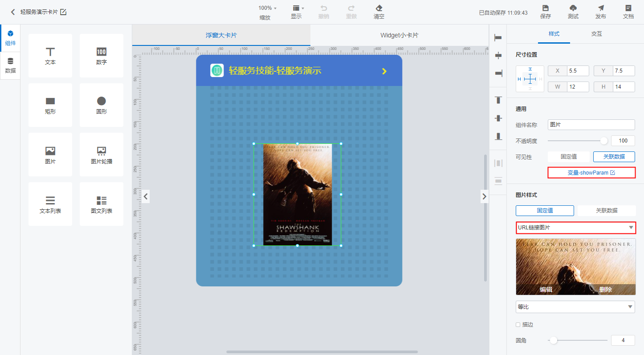Open the 变量-showParam link
The height and width of the screenshot is (355, 644).
(591, 172)
